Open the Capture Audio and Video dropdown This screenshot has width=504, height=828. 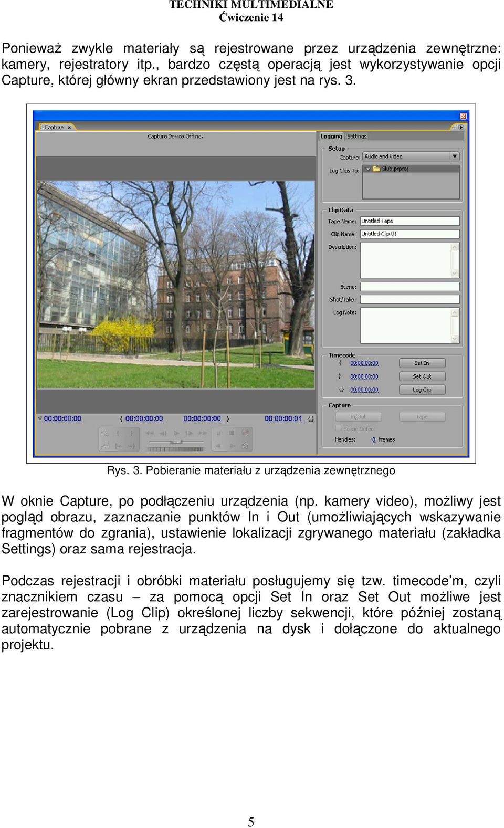pyautogui.click(x=411, y=156)
